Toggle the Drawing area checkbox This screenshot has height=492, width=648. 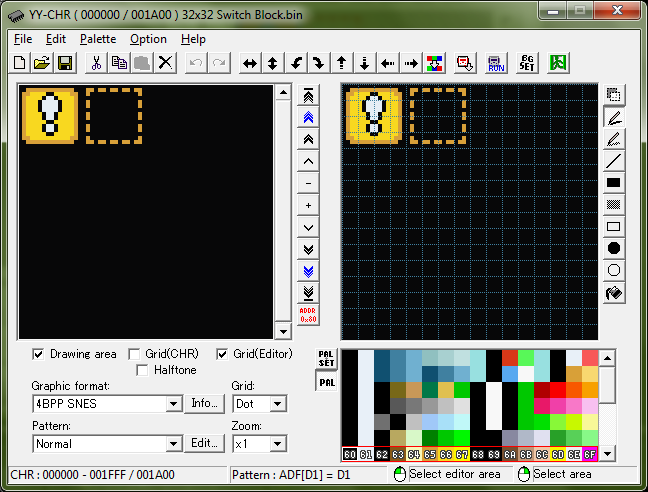pos(38,354)
